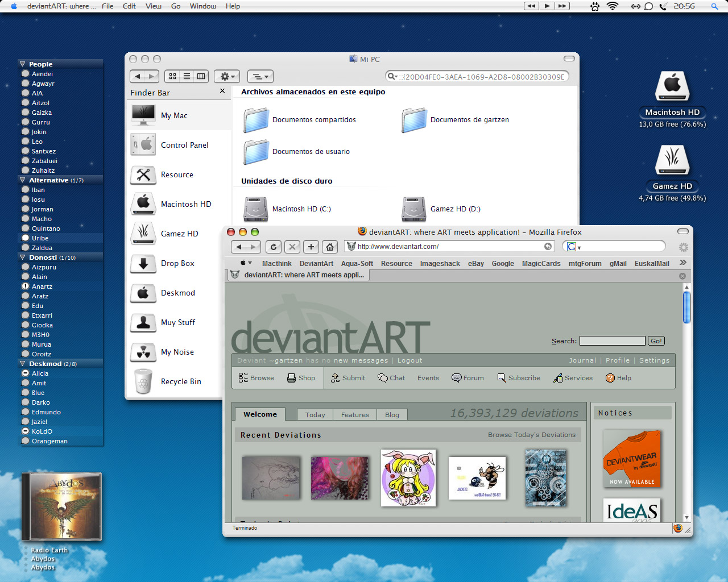Image resolution: width=728 pixels, height=582 pixels.
Task: Click the Logout link
Action: point(409,360)
